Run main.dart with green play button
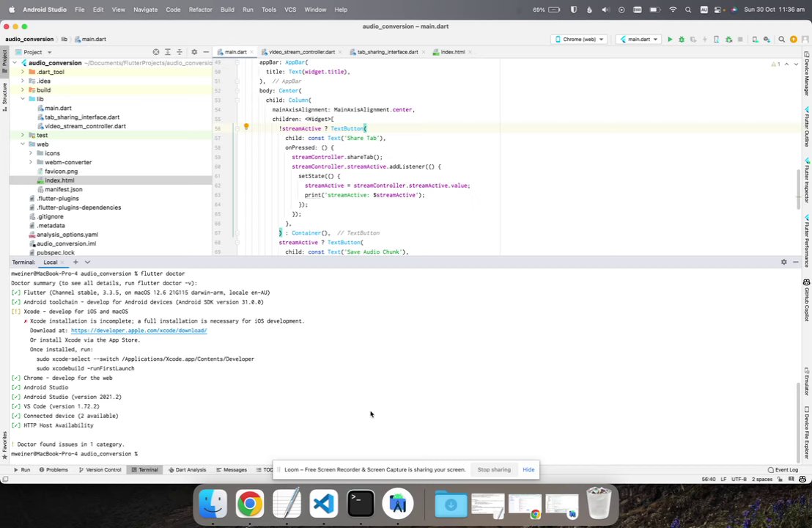The height and width of the screenshot is (528, 812). coord(669,40)
